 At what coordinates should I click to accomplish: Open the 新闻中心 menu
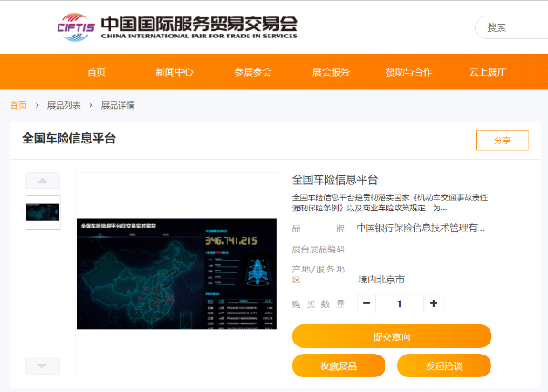(x=174, y=72)
